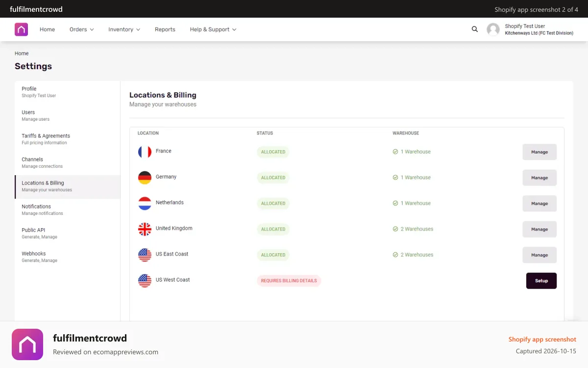Image resolution: width=588 pixels, height=368 pixels.
Task: Open Profile settings in the sidebar
Action: pos(68,92)
